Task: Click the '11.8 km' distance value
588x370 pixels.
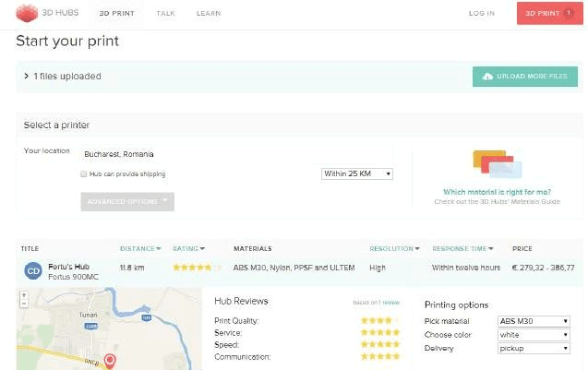Action: coord(132,268)
